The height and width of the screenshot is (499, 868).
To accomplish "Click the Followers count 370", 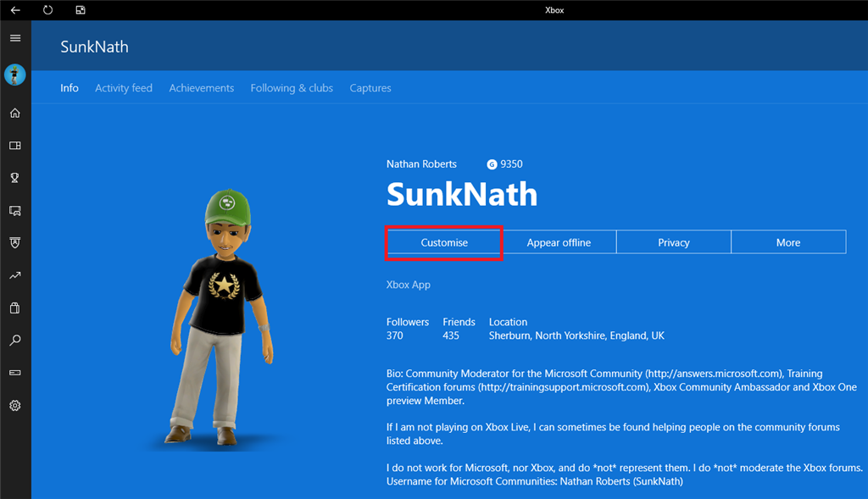I will click(x=395, y=335).
